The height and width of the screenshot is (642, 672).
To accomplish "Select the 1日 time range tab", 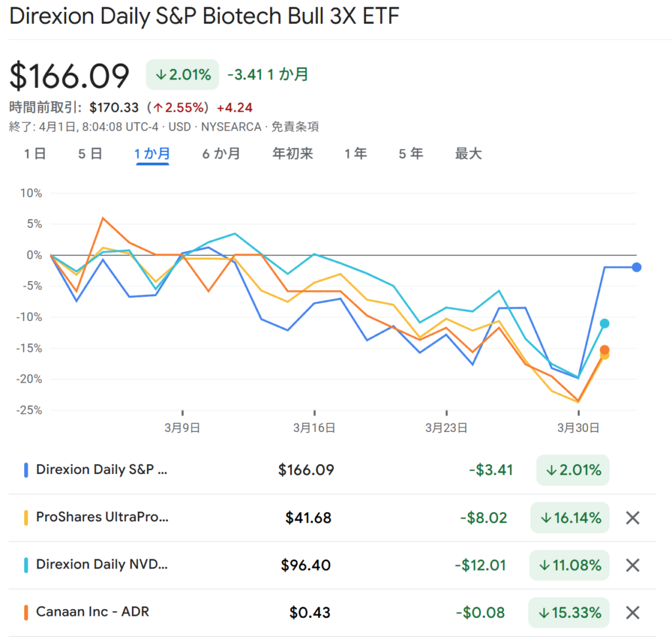I will 35,154.
